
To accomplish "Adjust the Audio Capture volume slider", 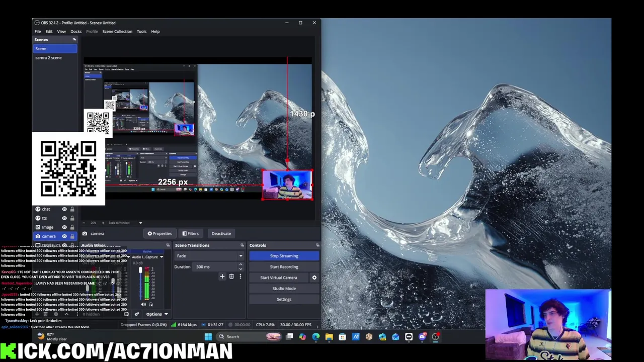I will coord(140,270).
